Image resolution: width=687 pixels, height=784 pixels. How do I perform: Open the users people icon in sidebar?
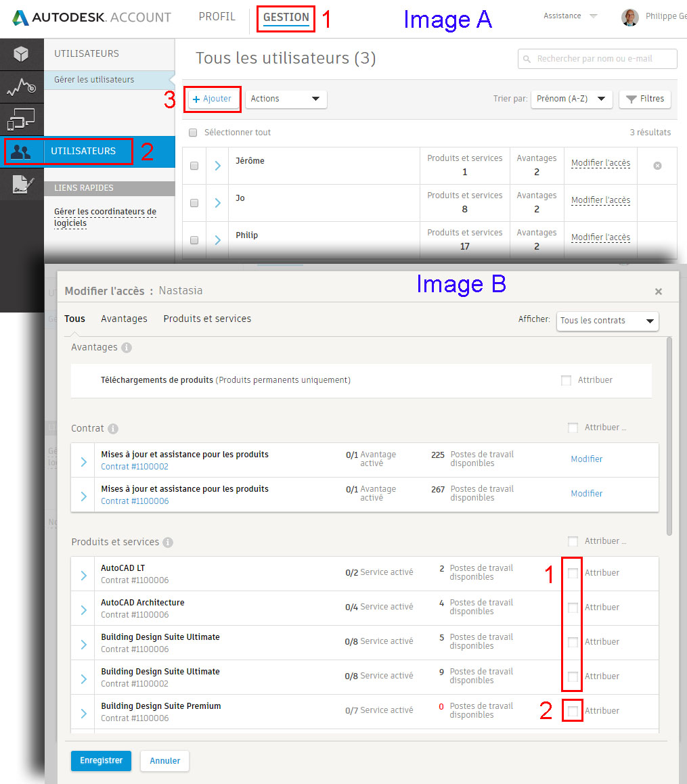click(x=21, y=151)
